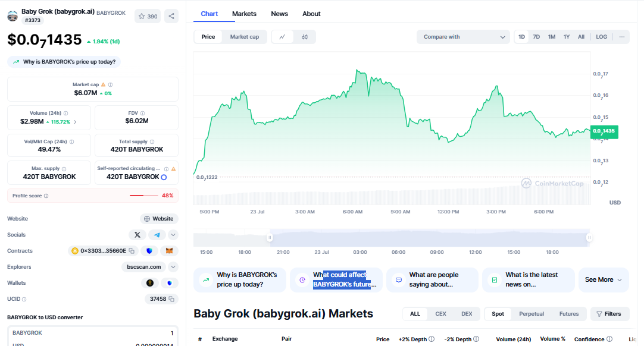Copy the UCID 37458 icon

pos(171,299)
